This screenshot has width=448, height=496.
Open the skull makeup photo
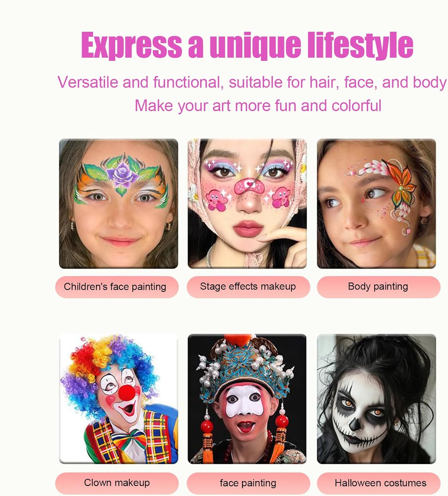pyautogui.click(x=376, y=399)
